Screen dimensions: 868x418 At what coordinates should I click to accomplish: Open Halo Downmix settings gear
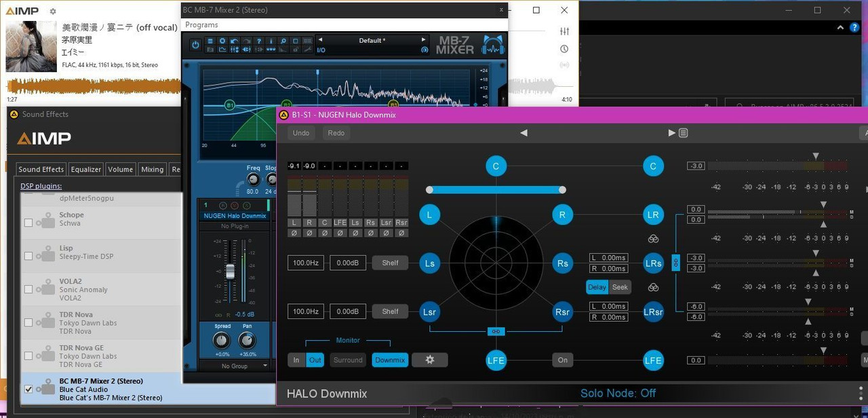(429, 360)
